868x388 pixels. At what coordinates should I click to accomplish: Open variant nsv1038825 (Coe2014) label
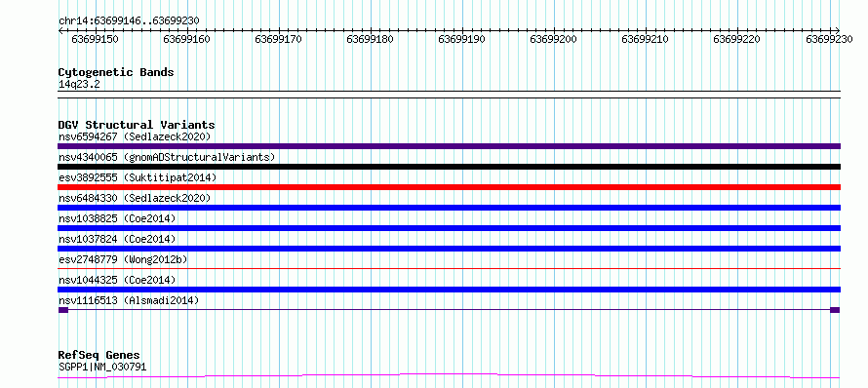[117, 218]
